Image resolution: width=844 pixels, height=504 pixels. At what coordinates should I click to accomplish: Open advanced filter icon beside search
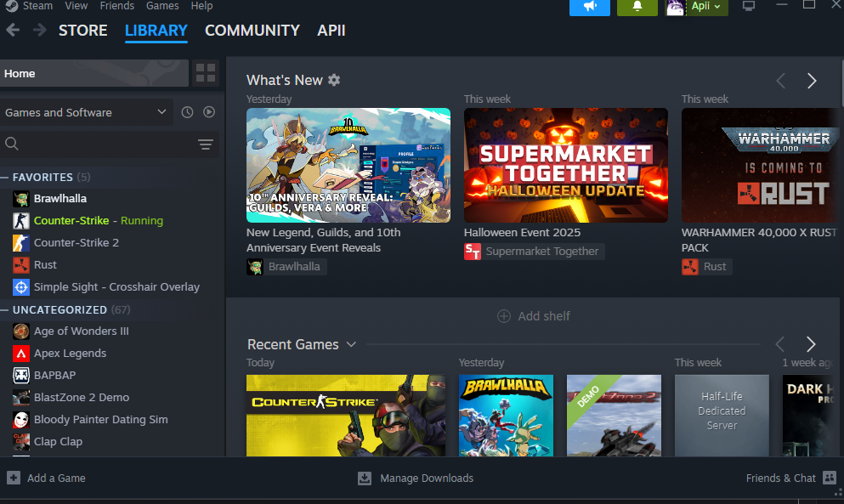coord(205,144)
